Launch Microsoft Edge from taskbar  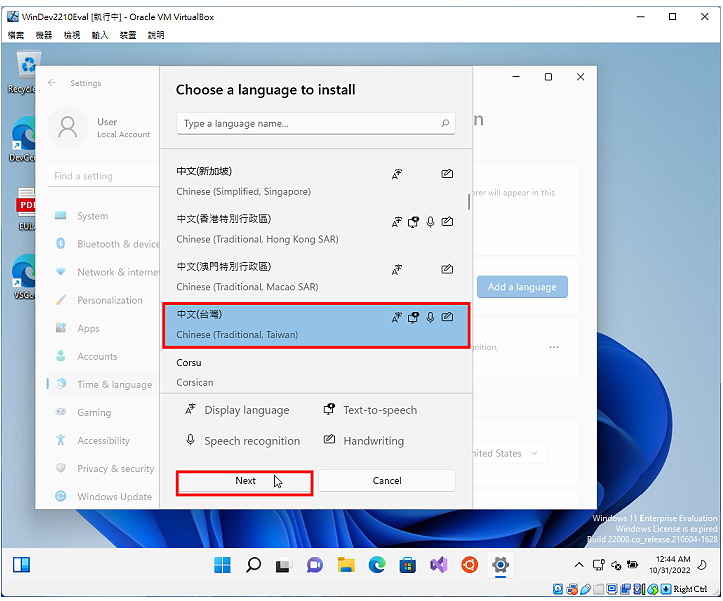[x=377, y=565]
